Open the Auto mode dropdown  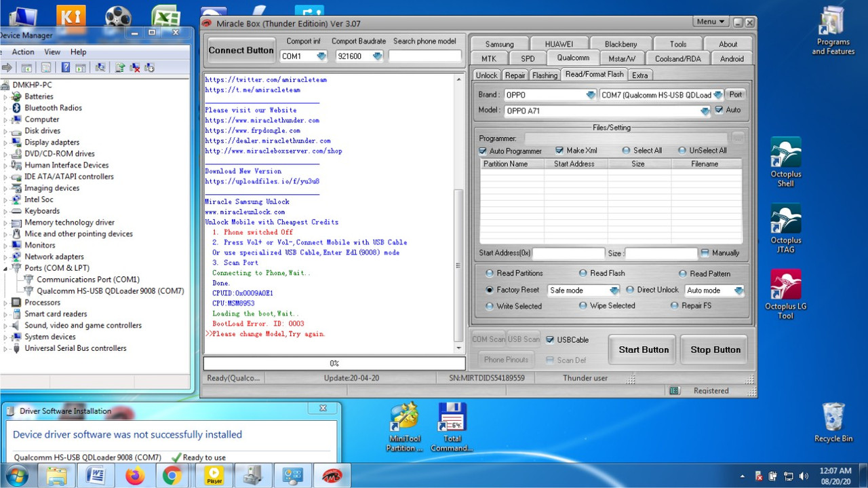coord(738,290)
